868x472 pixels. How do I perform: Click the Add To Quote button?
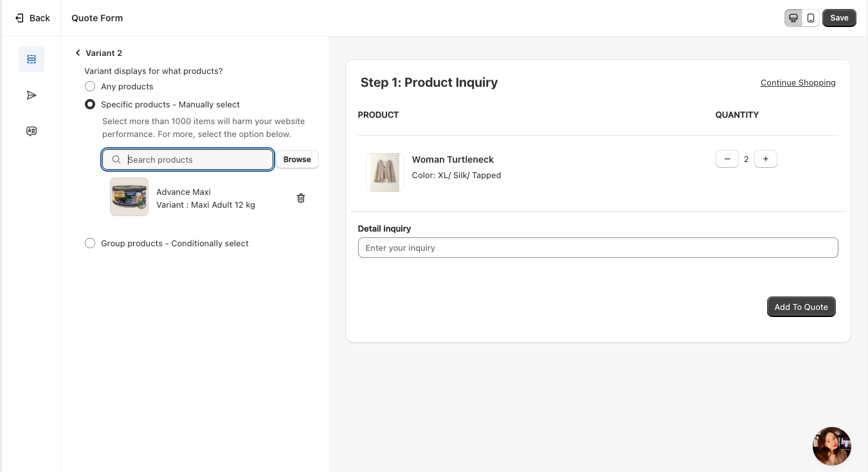800,307
